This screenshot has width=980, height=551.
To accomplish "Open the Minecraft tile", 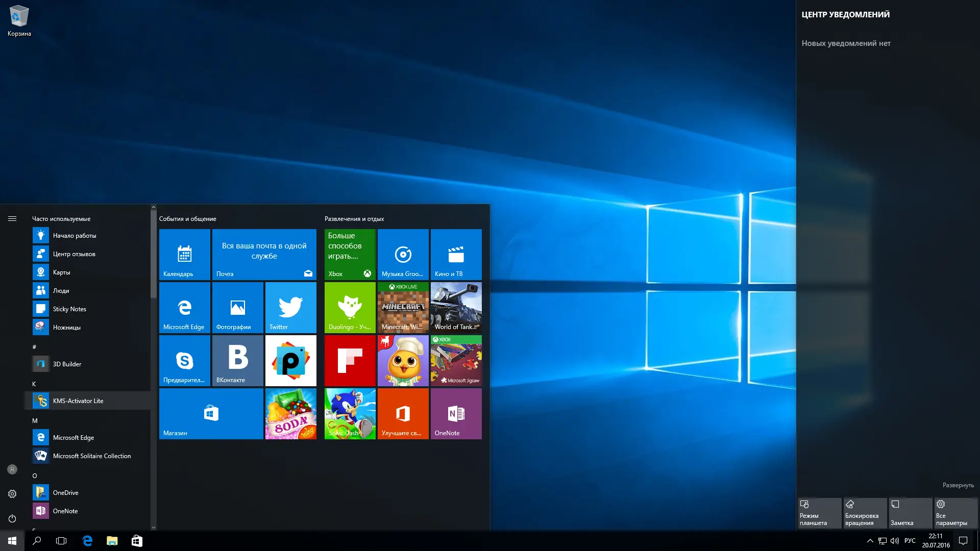I will coord(403,308).
